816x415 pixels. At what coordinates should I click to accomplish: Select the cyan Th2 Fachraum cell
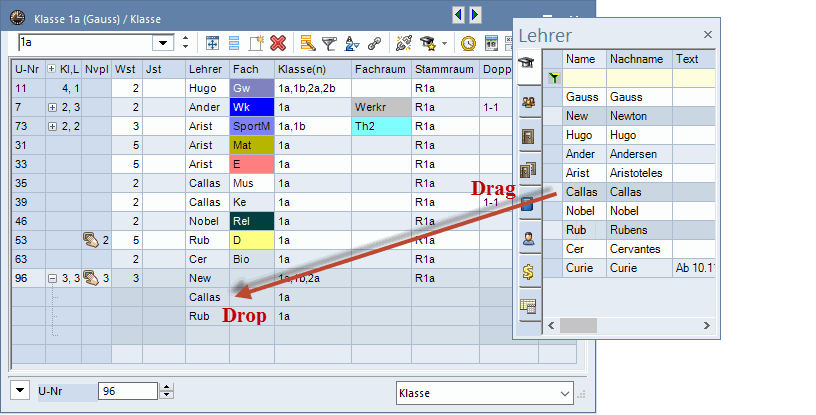pyautogui.click(x=381, y=126)
